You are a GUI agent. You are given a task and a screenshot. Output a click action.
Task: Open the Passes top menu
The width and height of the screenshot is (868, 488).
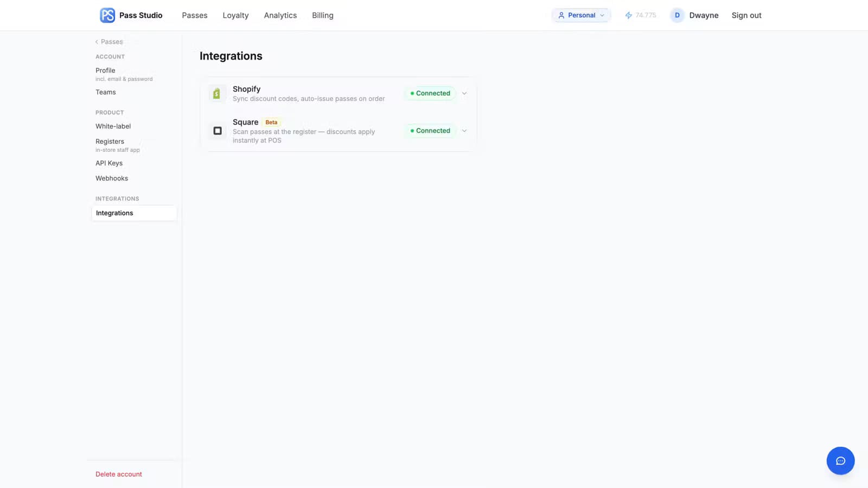(195, 15)
